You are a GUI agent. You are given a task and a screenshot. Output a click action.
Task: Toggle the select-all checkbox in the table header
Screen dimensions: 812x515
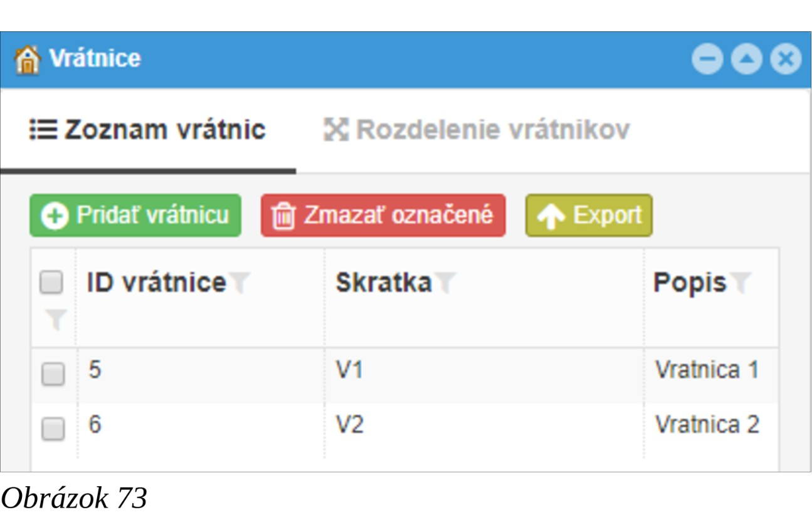[x=51, y=283]
